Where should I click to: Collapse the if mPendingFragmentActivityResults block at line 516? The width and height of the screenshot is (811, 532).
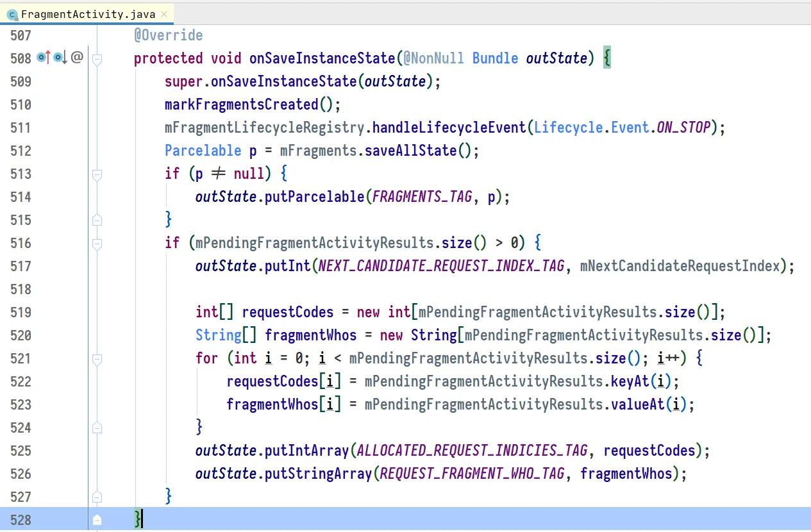tap(97, 244)
